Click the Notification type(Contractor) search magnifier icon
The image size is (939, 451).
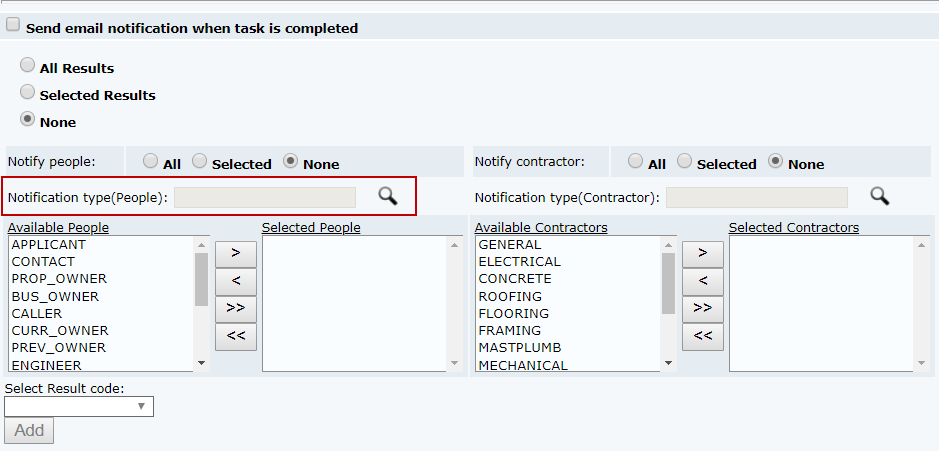[x=879, y=196]
